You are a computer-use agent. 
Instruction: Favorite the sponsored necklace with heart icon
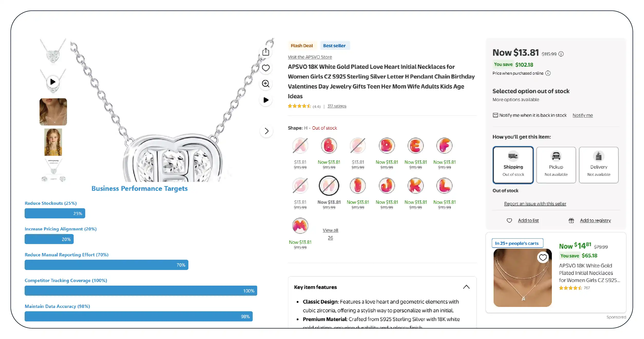[543, 257]
